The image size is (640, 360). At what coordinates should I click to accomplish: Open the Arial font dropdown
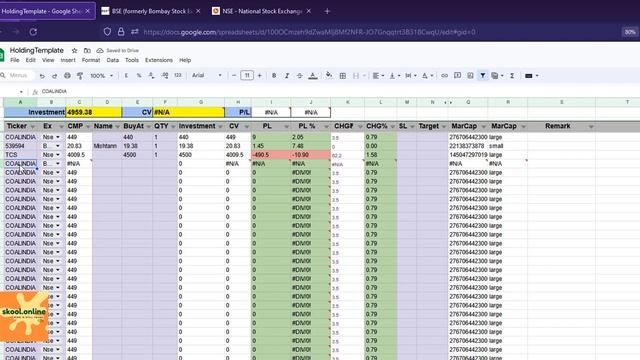[x=207, y=76]
